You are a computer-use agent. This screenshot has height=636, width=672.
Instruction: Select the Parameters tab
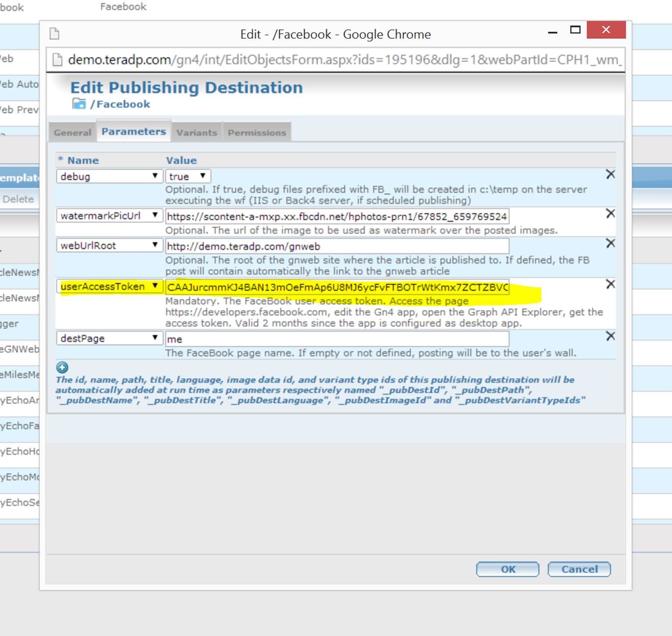tap(134, 131)
